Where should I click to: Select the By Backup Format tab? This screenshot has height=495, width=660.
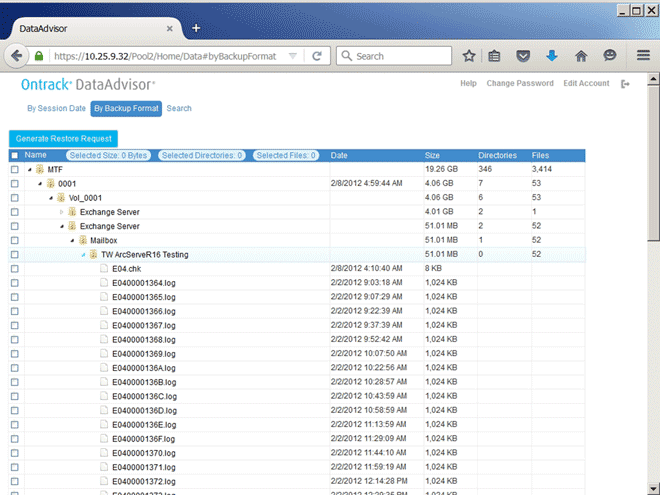point(126,109)
